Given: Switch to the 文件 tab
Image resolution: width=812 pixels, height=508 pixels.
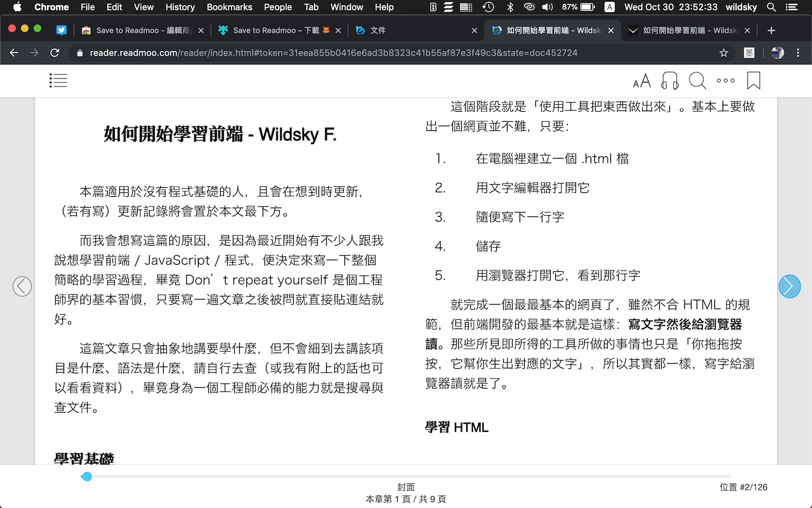Looking at the screenshot, I should 416,30.
